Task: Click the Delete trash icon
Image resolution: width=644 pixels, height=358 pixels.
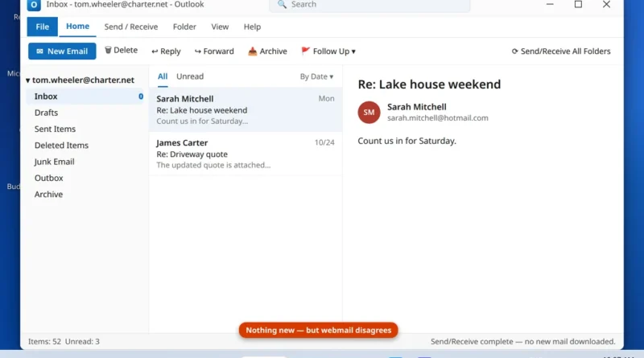Action: tap(108, 50)
